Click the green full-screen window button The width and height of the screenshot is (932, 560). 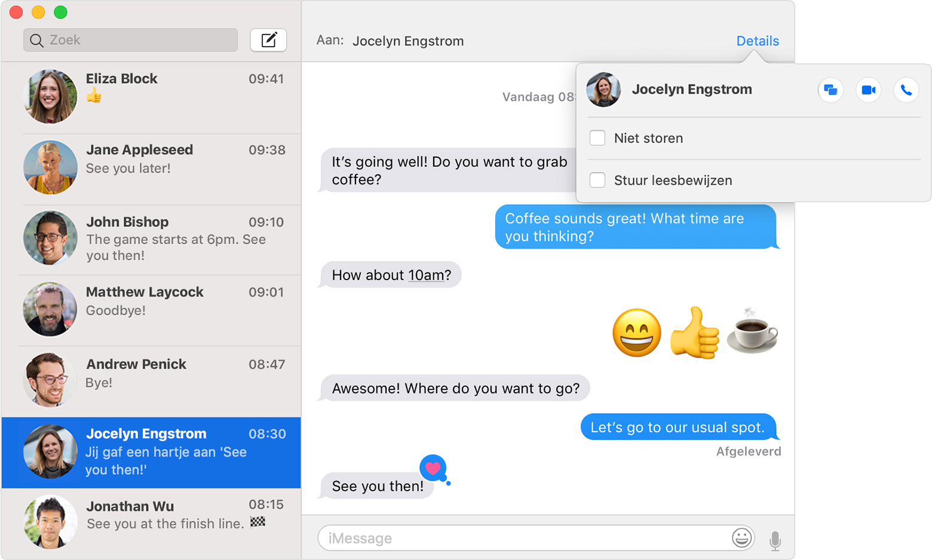[x=60, y=12]
